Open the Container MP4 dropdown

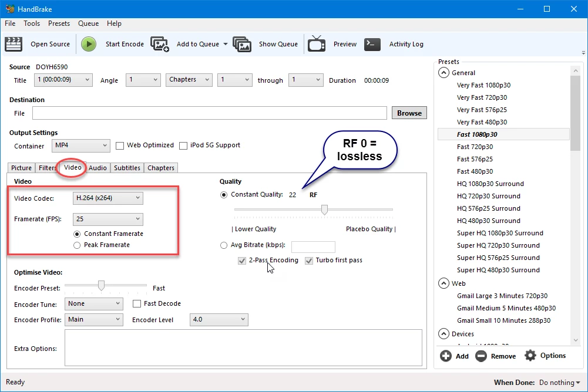pos(81,146)
